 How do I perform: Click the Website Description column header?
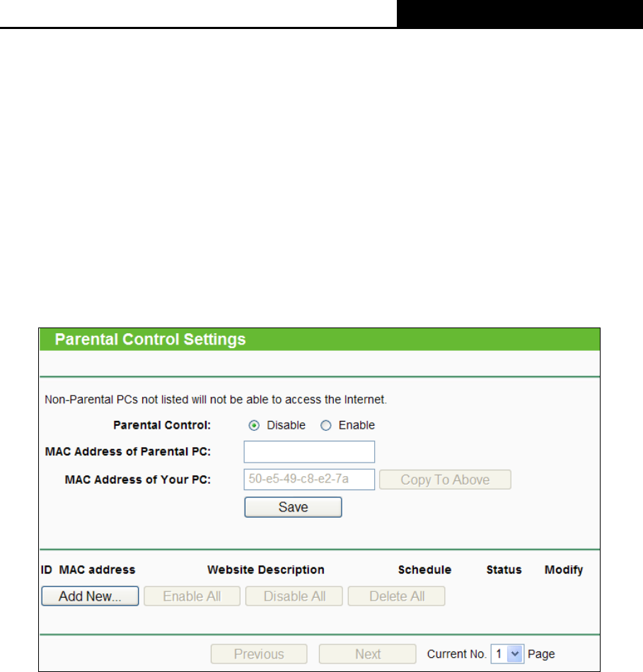266,569
